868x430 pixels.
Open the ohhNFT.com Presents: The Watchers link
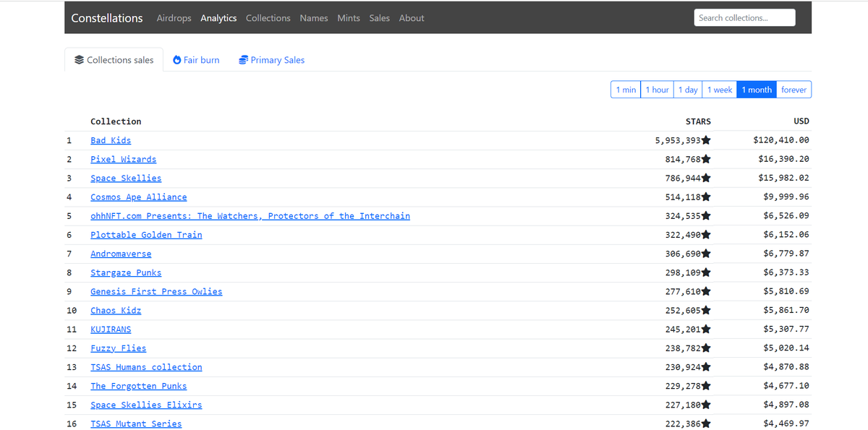(250, 216)
